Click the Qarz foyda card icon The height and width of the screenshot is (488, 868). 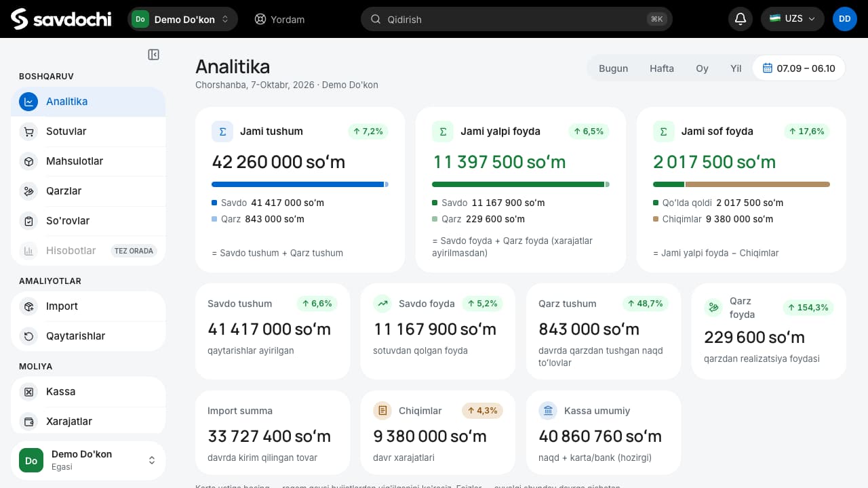click(713, 308)
